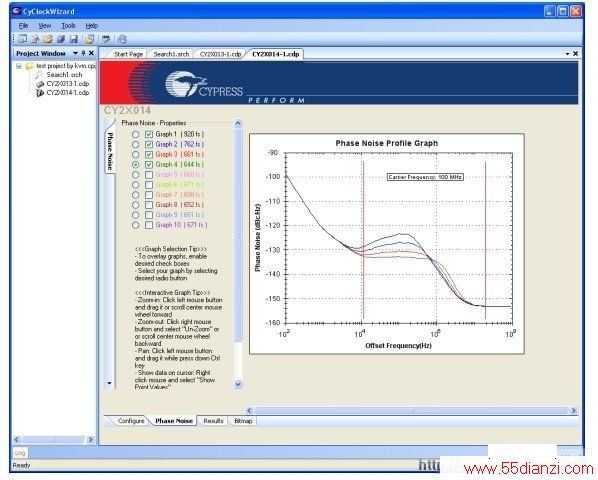Click the magnifier icon beside Search1.srch
Viewport: 598px width, 480px height.
pos(39,75)
